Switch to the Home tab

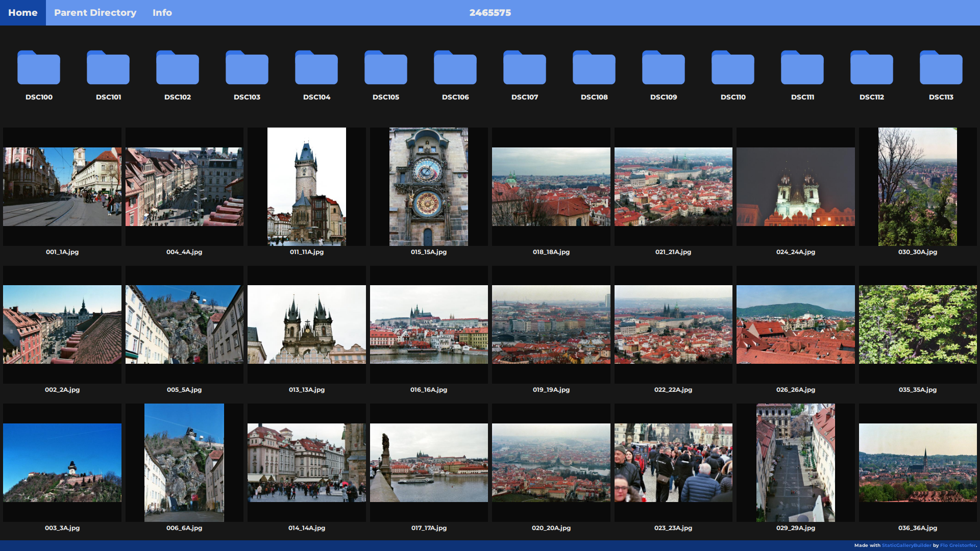tap(22, 13)
